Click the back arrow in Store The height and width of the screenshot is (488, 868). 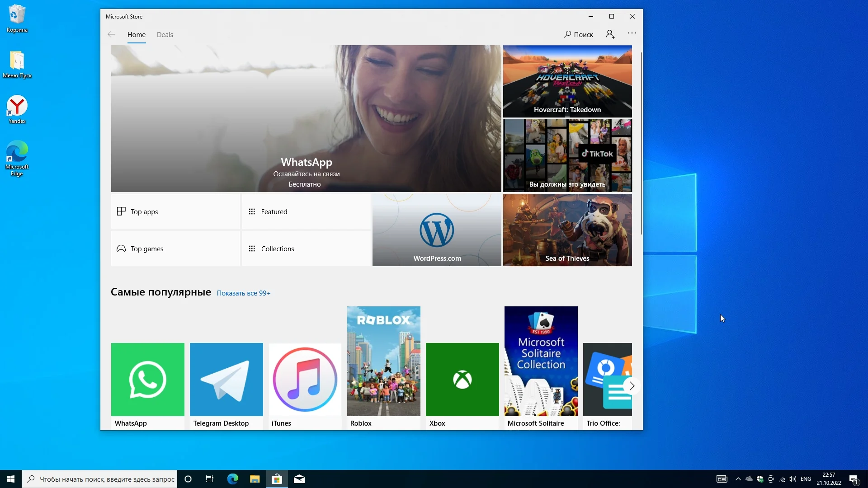coord(111,35)
